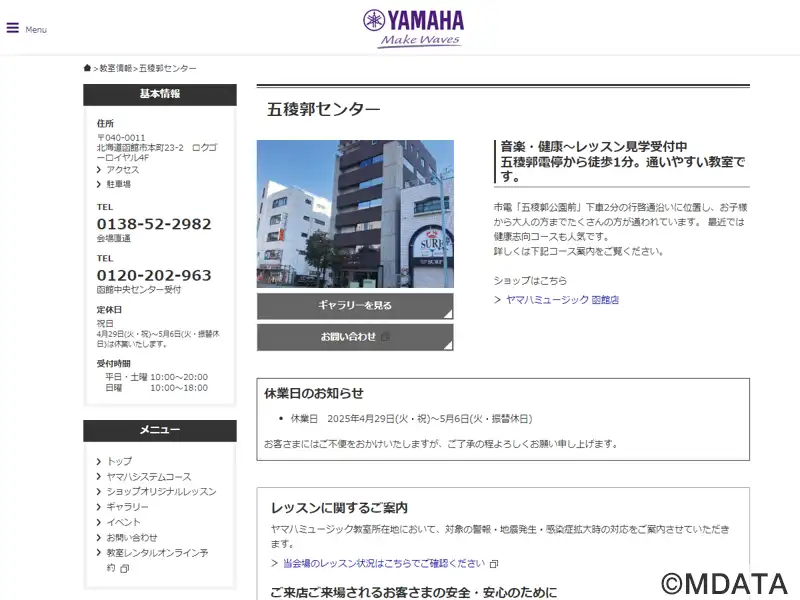Click the chevron beside ヤマハシステムコース
The width and height of the screenshot is (800, 600).
pos(99,477)
